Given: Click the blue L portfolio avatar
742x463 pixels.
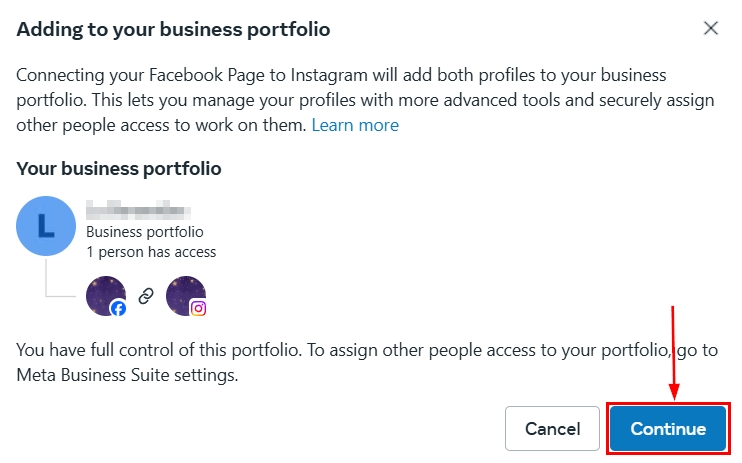Looking at the screenshot, I should (x=46, y=226).
